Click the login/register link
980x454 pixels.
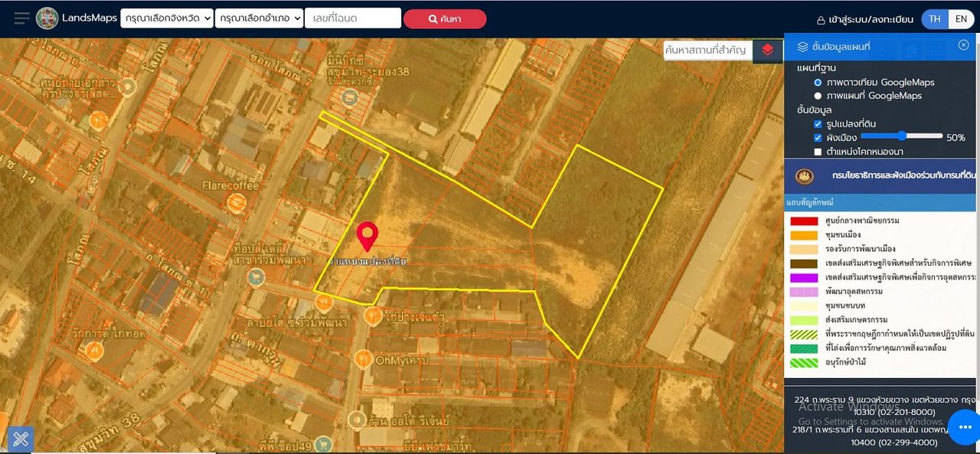tap(865, 19)
